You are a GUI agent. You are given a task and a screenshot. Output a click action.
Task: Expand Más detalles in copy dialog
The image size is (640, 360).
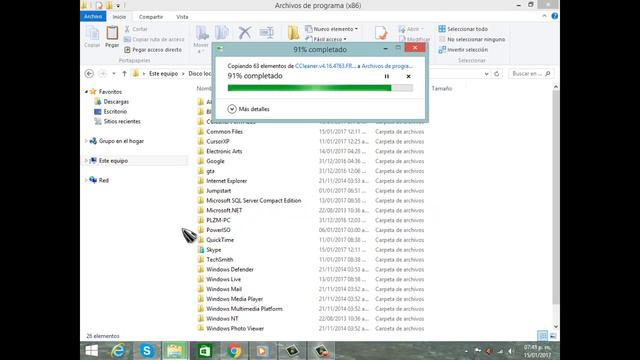pos(249,109)
